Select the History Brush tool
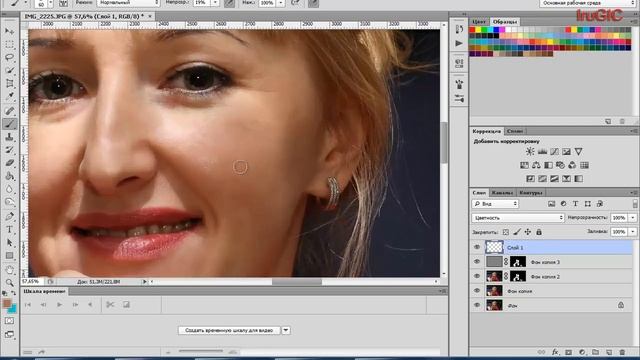Viewport: 640px width, 360px height. [9, 150]
